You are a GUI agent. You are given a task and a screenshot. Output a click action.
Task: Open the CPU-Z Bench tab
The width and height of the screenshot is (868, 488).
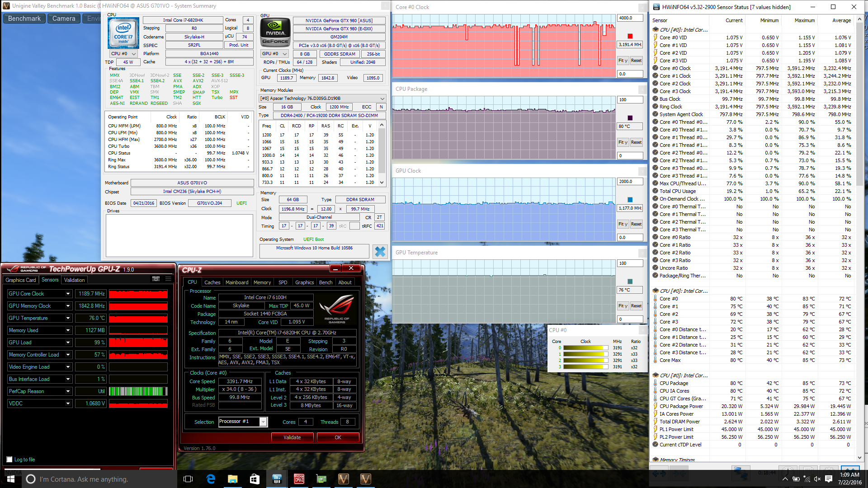(x=325, y=282)
